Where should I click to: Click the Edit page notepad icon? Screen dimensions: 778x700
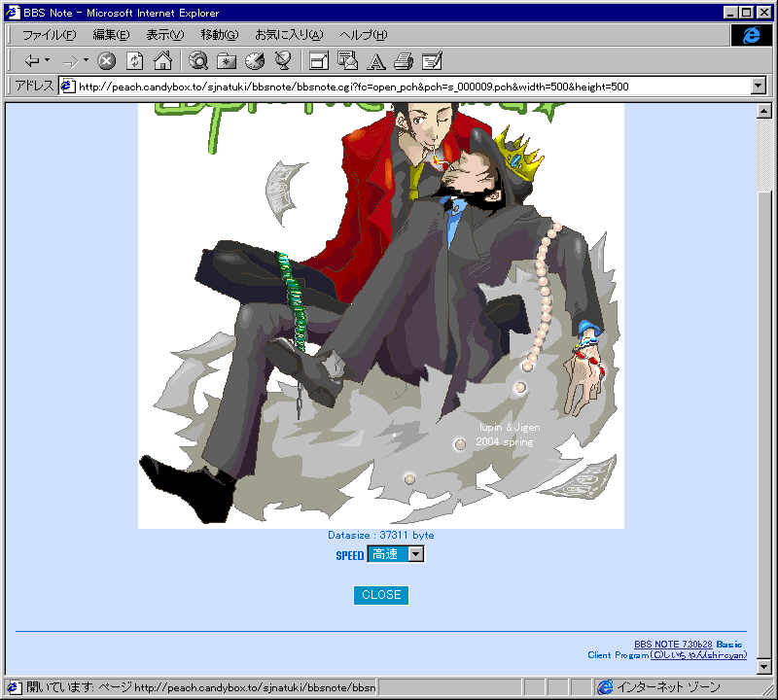click(x=432, y=61)
